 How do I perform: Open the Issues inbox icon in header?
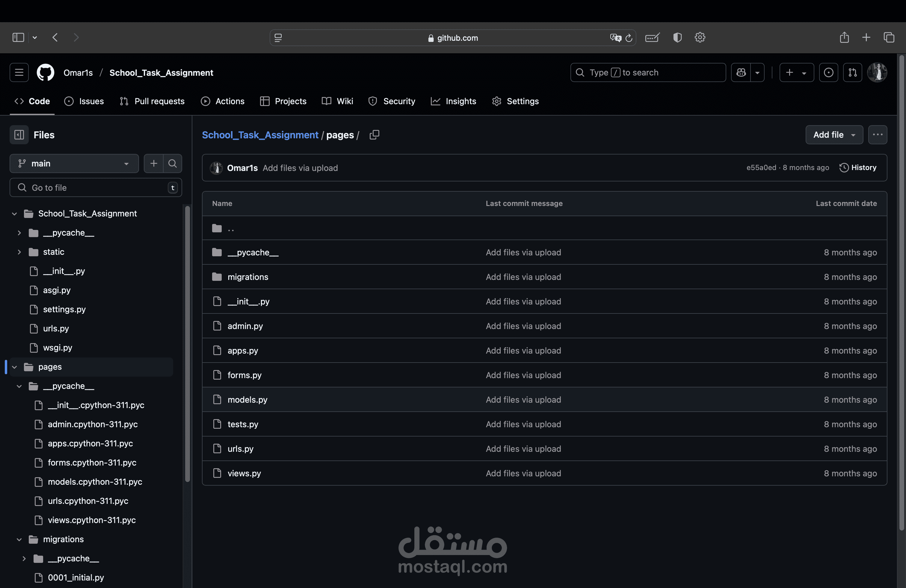tap(828, 72)
